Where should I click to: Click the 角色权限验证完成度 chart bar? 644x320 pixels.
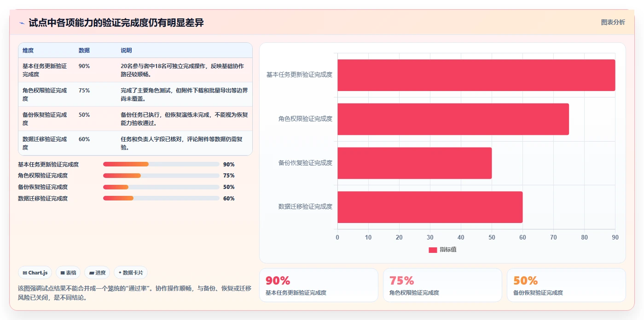click(x=453, y=119)
